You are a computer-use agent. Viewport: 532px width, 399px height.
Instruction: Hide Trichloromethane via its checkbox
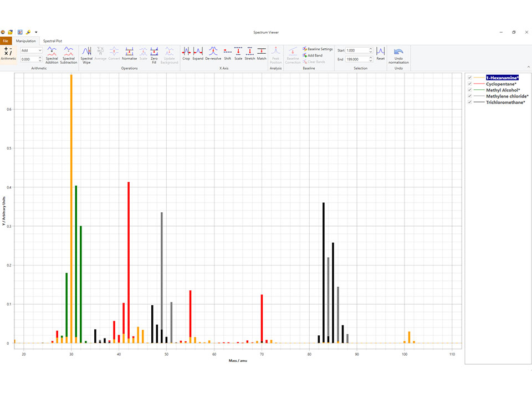tap(469, 102)
